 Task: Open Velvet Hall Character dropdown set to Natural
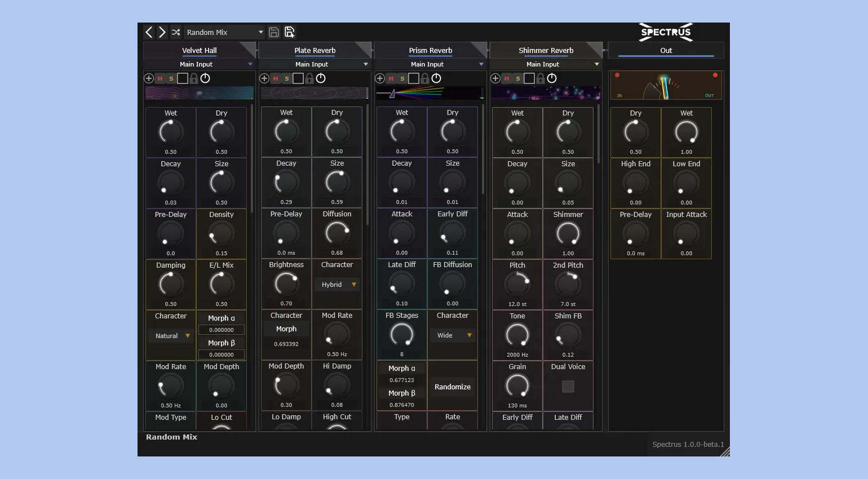point(171,336)
